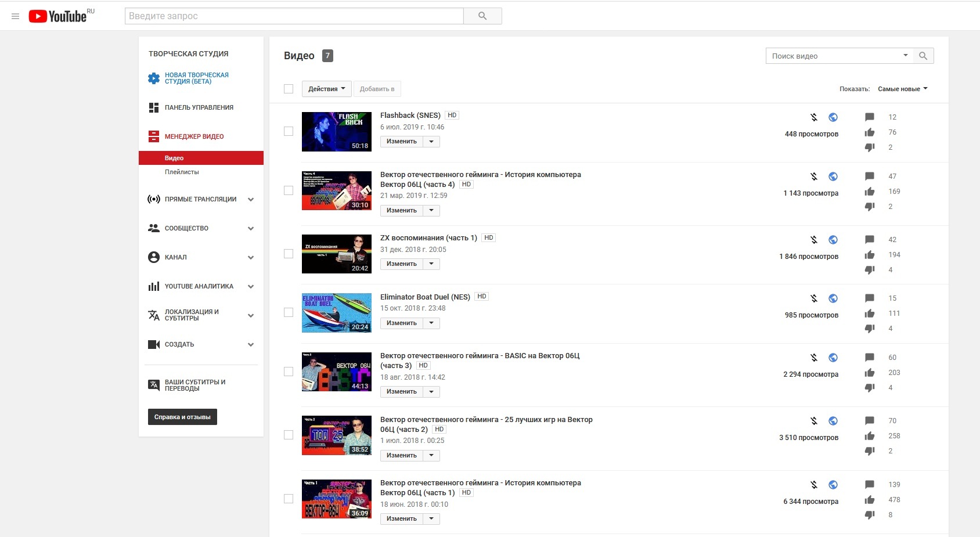Click thumbs-up icon for Flashback (SNES)

coord(870,132)
